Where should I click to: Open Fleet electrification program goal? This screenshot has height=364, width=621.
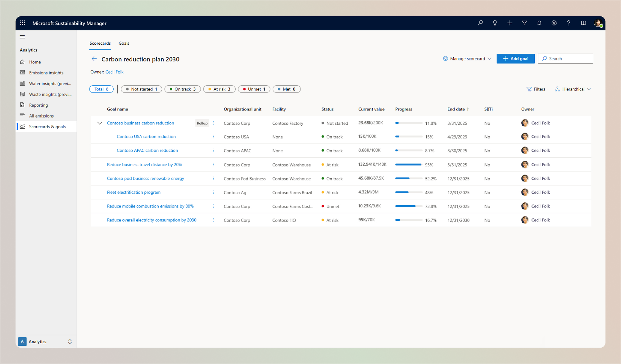point(134,192)
